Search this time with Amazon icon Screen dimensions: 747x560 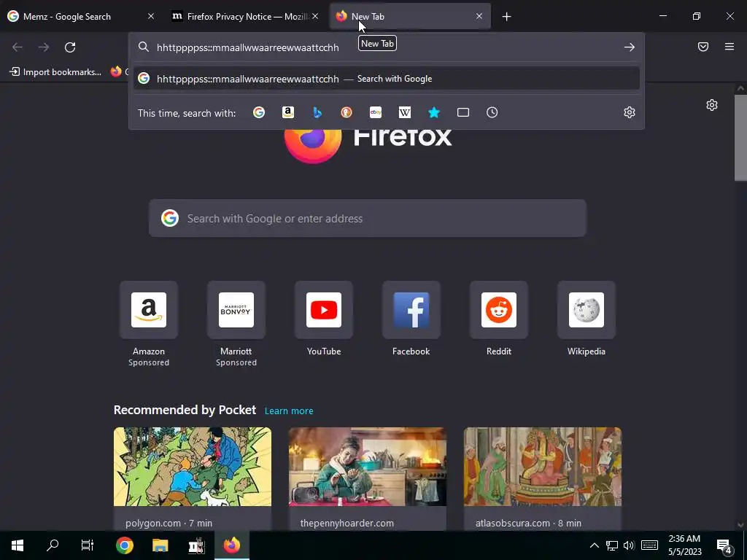pos(287,112)
